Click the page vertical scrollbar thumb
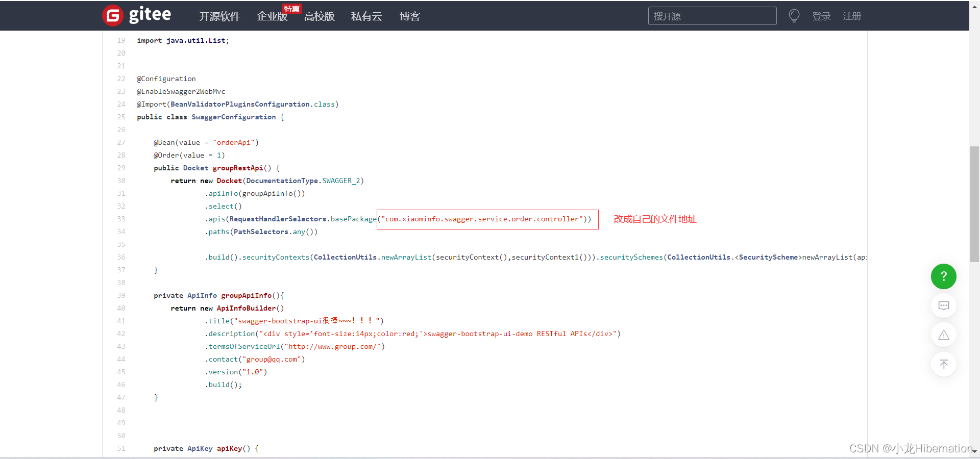Screen dimensions: 980x459 974,204
